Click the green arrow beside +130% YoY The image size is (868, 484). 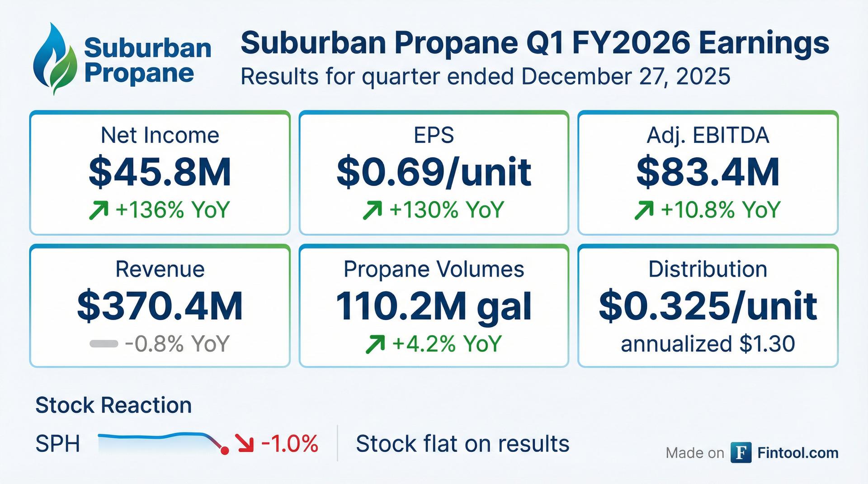(x=372, y=211)
